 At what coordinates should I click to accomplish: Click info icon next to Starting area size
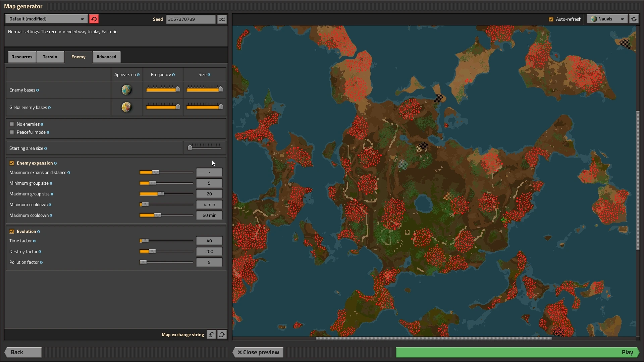46,148
